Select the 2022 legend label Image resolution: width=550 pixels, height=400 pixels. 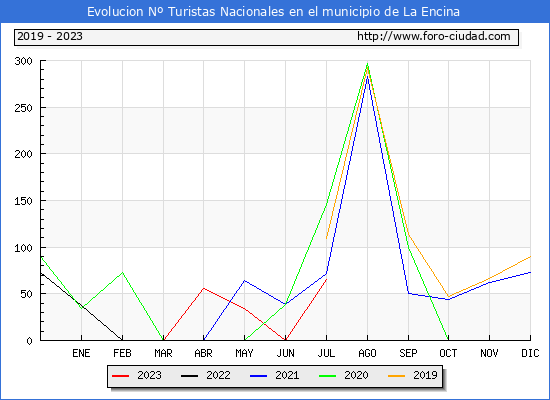click(218, 375)
